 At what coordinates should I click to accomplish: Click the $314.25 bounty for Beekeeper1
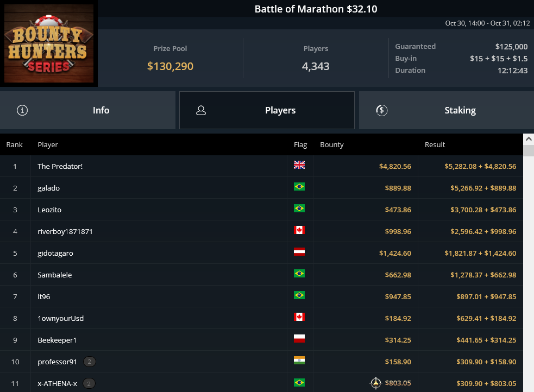[398, 340]
